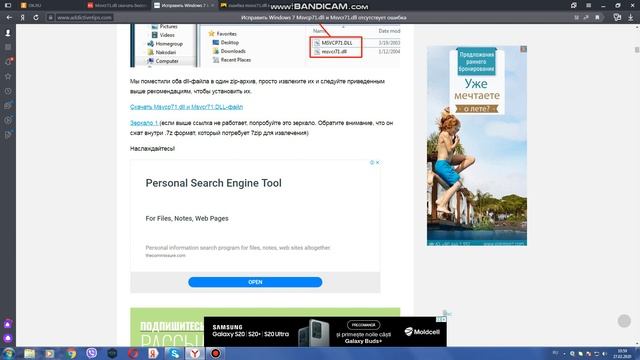The image size is (640, 360).
Task: Open the Yandex home button next to back arrow
Action: 22,18
